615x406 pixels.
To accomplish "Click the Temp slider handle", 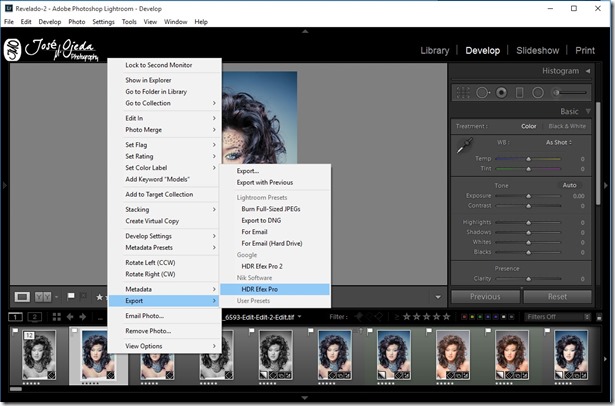I will (528, 159).
